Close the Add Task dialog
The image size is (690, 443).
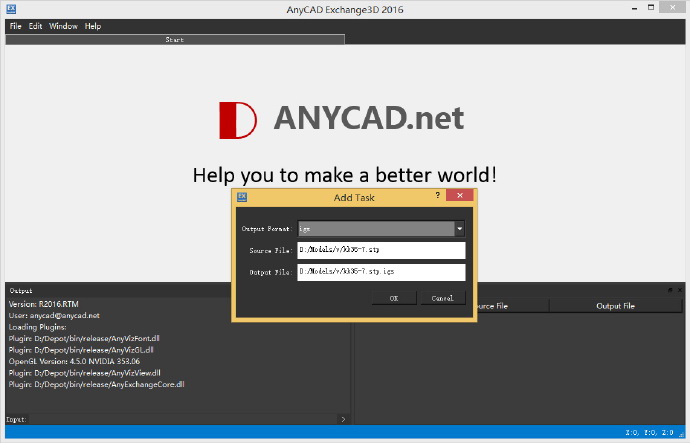(x=460, y=195)
